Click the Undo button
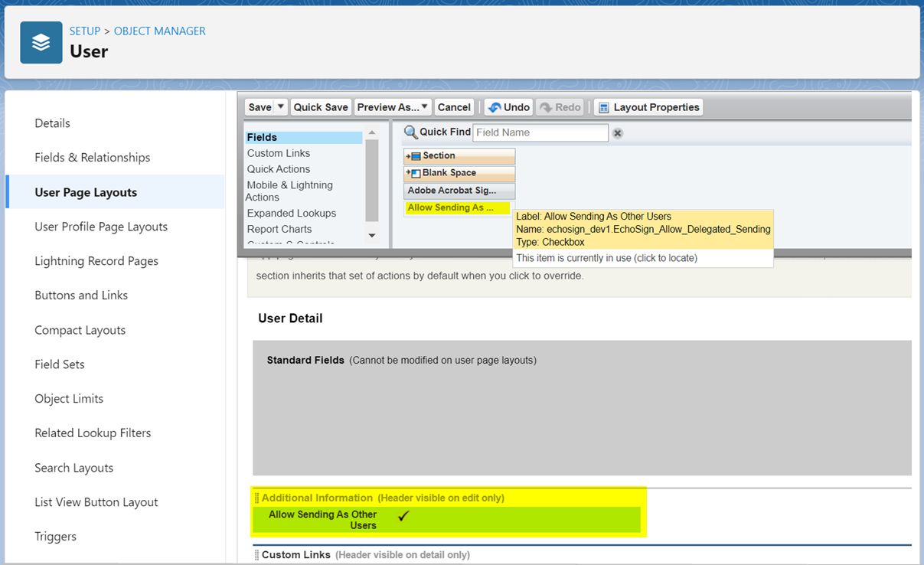Viewport: 924px width, 565px height. 509,107
